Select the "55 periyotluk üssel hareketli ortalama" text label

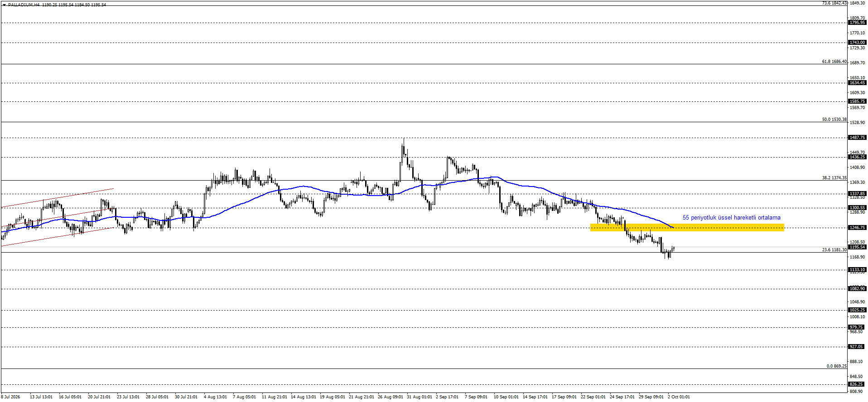[x=731, y=217]
